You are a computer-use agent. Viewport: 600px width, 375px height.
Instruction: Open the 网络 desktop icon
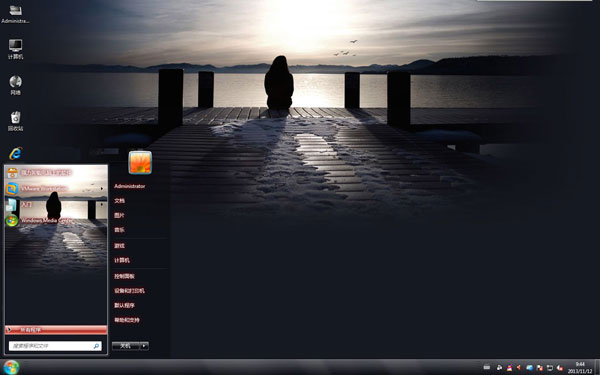15,85
